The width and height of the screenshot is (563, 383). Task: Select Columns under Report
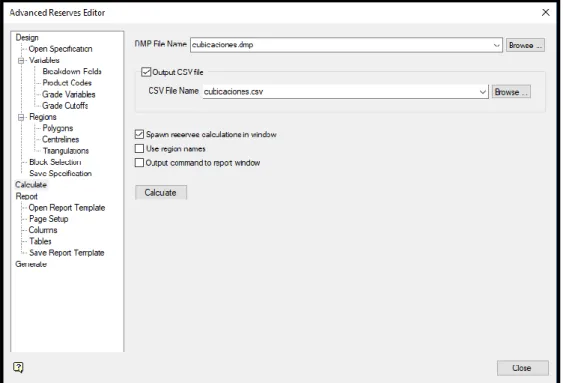(x=43, y=230)
